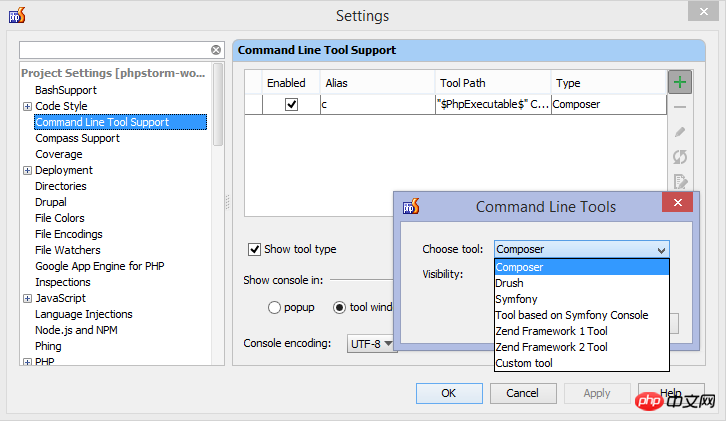Uncheck the Show tool type checkbox
Viewport: 726px width, 421px height.
pyautogui.click(x=255, y=249)
